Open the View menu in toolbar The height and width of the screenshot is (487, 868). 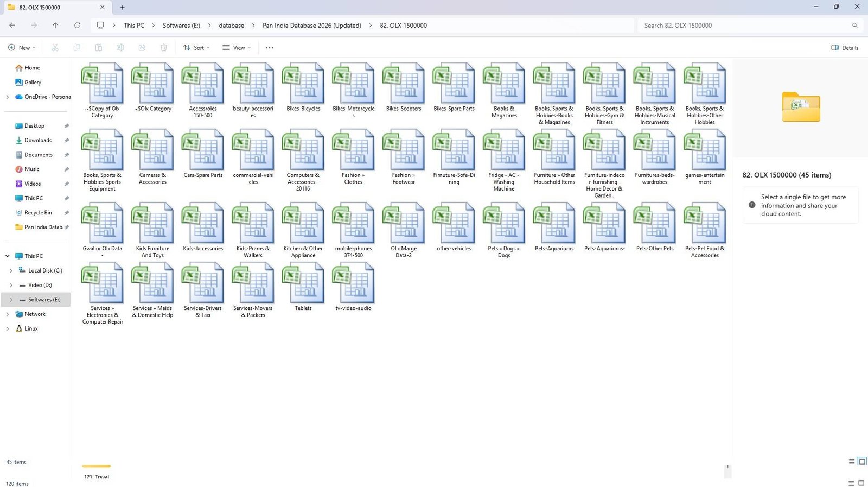pos(237,48)
